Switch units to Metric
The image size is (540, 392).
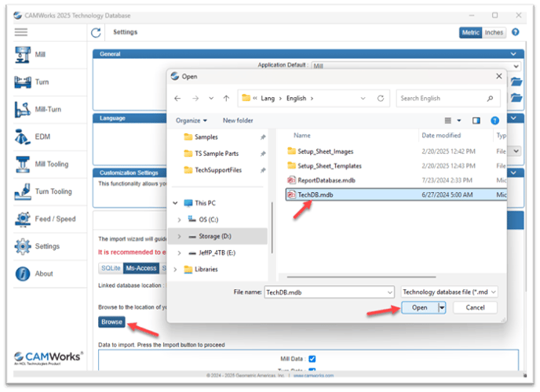[x=470, y=33]
